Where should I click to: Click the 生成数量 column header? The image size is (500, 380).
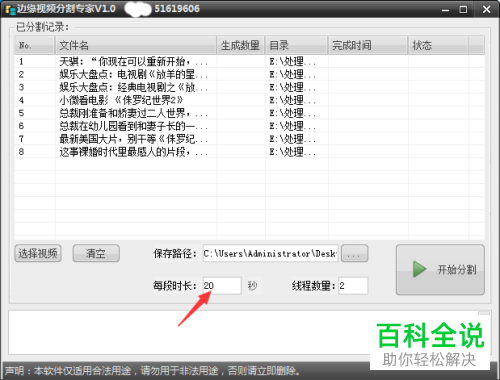point(241,45)
